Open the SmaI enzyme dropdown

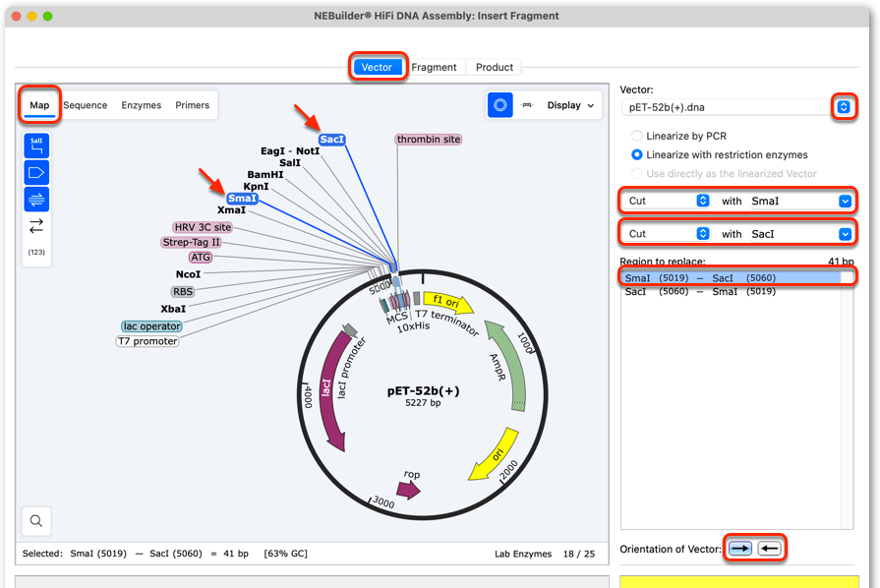point(845,201)
